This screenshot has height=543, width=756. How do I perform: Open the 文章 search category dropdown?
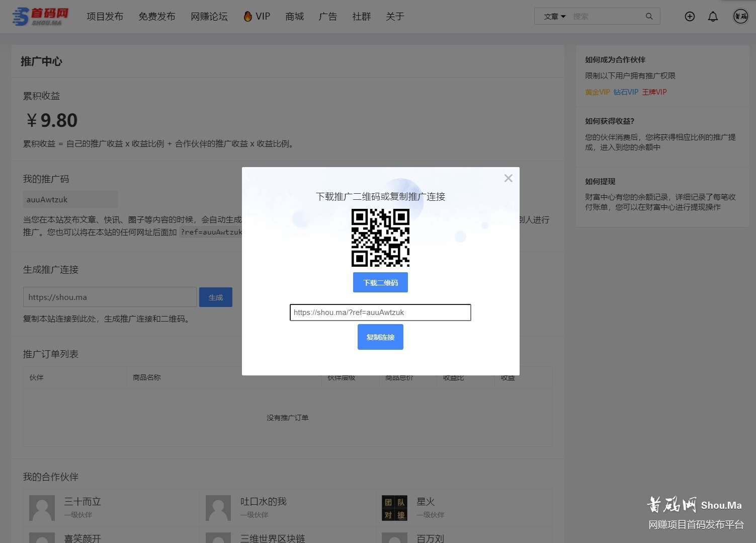pos(553,16)
